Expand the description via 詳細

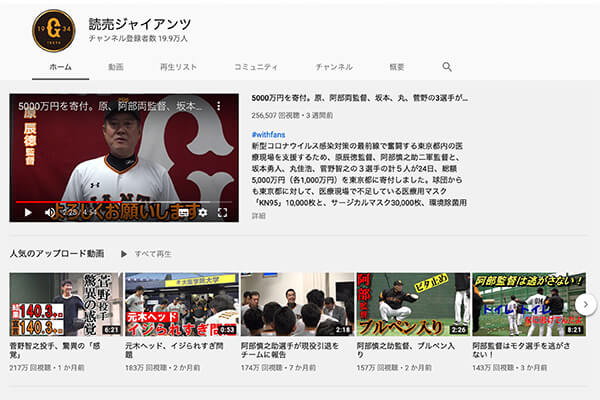258,216
